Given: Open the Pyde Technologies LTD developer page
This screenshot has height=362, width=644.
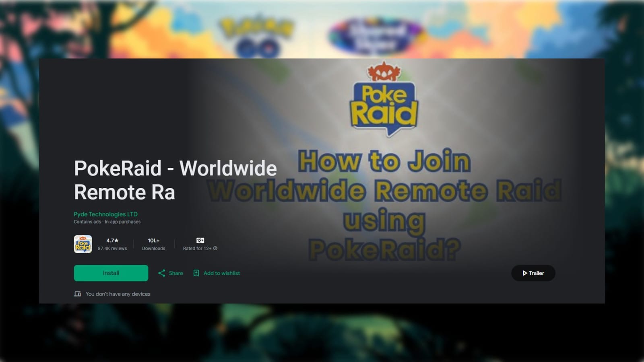Looking at the screenshot, I should (x=105, y=214).
